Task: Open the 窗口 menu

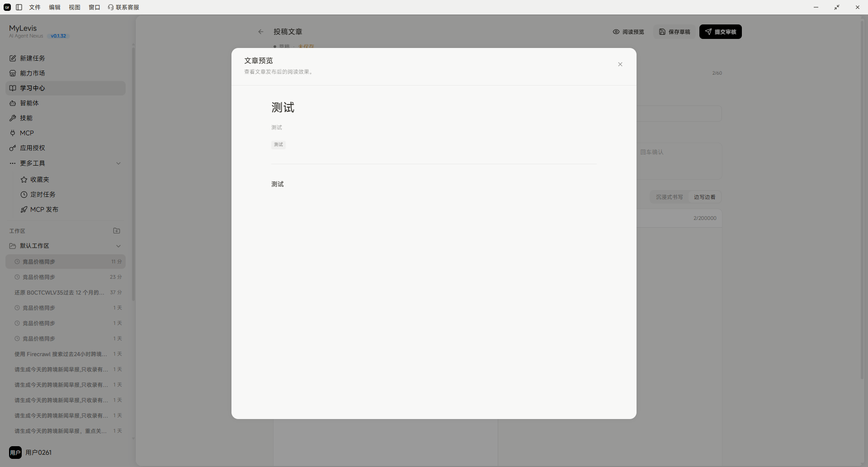Action: [94, 7]
